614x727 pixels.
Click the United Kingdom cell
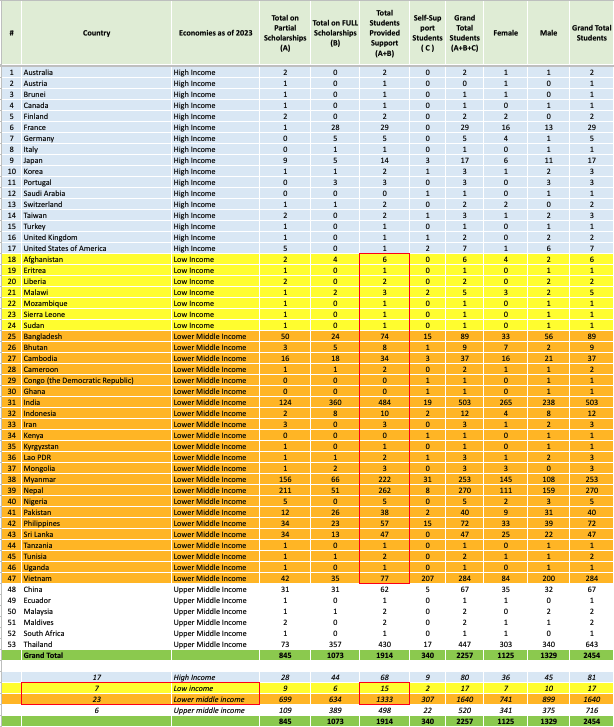tap(96, 237)
